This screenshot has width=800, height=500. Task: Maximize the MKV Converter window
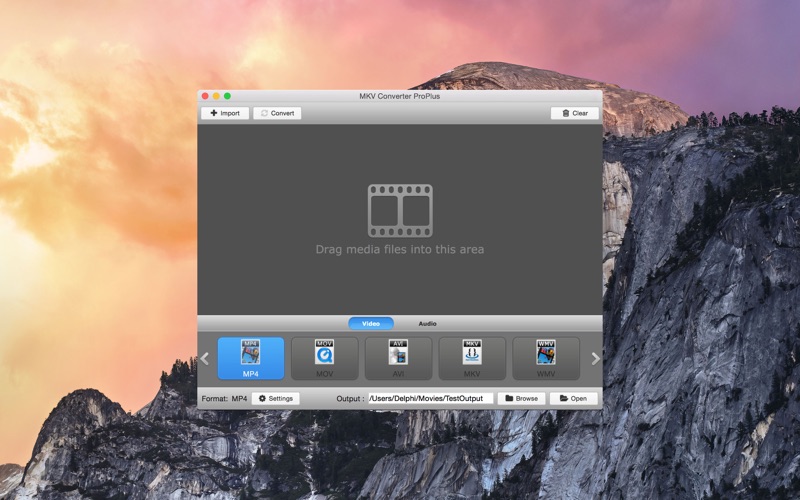pyautogui.click(x=228, y=96)
